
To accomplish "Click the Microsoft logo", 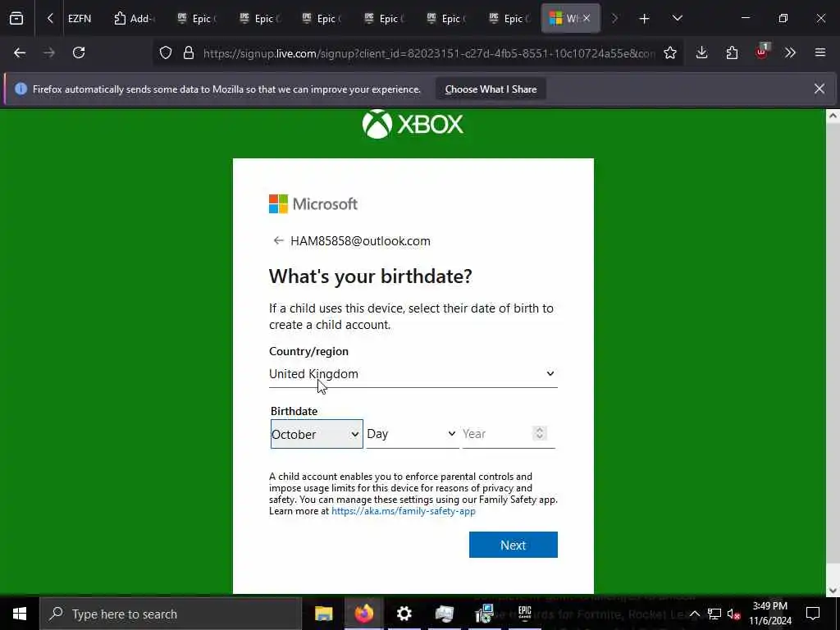I will click(x=313, y=204).
